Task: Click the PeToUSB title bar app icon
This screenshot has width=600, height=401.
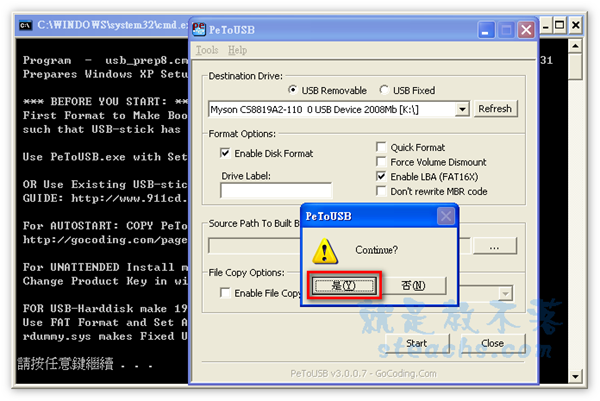Action: click(199, 29)
